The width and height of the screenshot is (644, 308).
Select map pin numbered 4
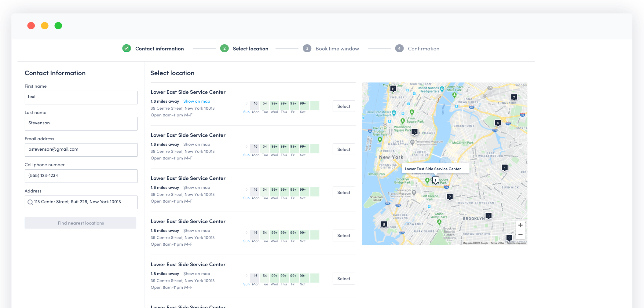point(504,168)
